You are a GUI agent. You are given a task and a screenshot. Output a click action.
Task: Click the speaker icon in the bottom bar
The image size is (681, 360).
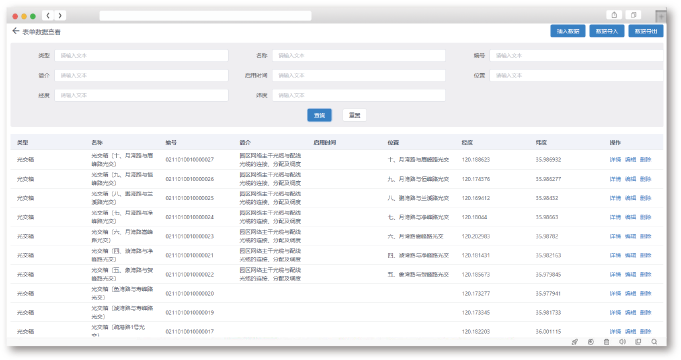(622, 342)
